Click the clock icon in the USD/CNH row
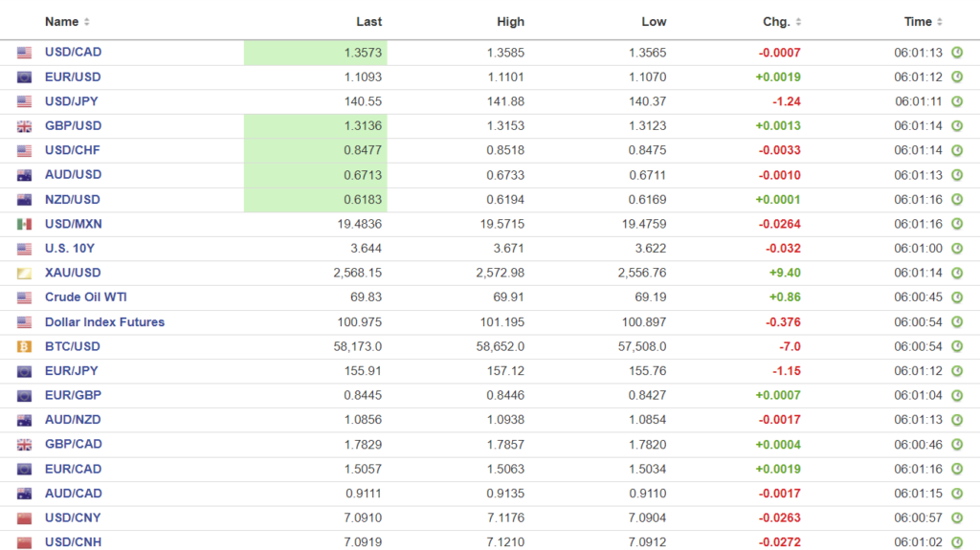 [x=956, y=542]
